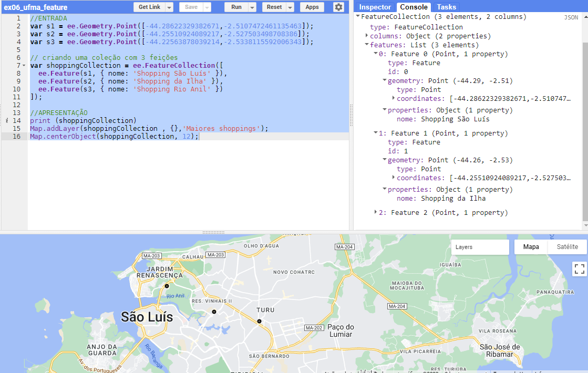This screenshot has height=373, width=588.
Task: Collapse the features List node
Action: pos(367,45)
